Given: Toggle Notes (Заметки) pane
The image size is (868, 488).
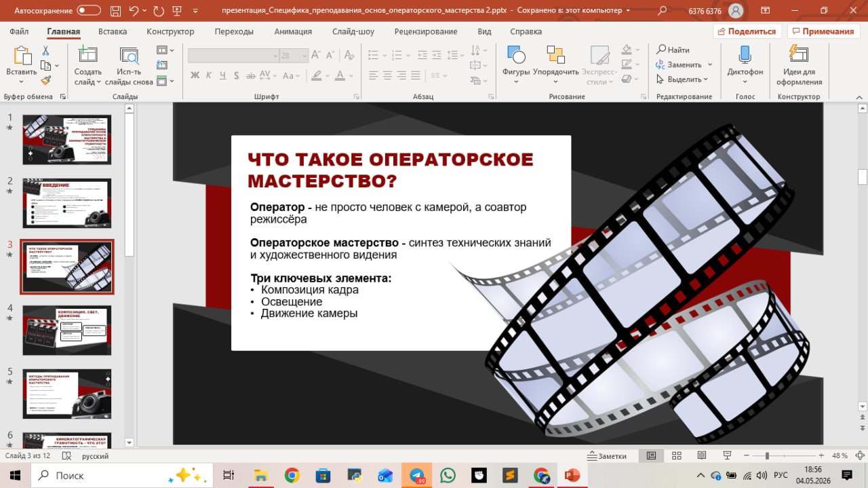Looking at the screenshot, I should pyautogui.click(x=607, y=456).
